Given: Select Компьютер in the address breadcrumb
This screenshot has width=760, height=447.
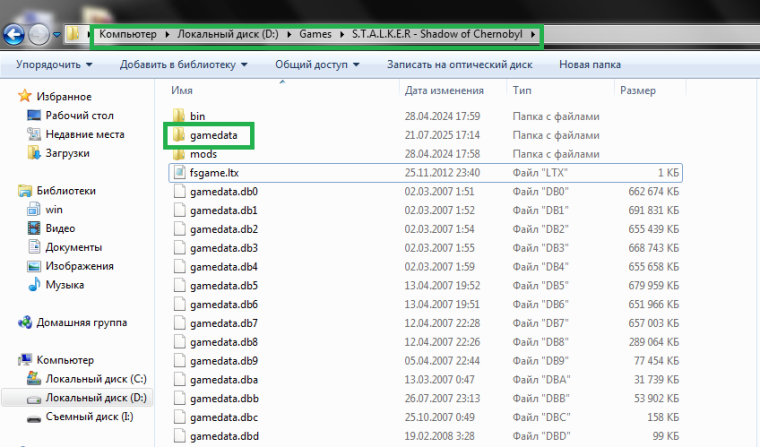Looking at the screenshot, I should (128, 34).
